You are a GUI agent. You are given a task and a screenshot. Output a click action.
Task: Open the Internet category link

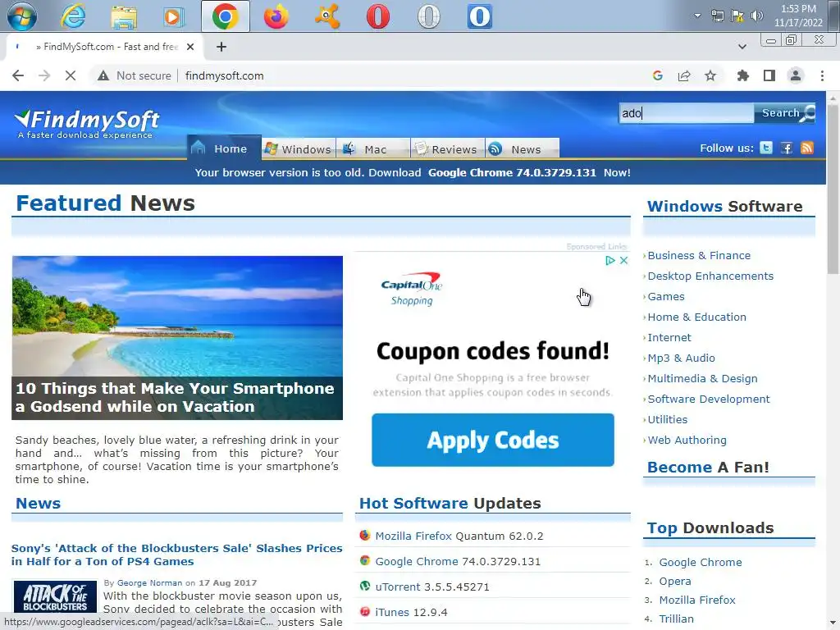[x=669, y=337]
